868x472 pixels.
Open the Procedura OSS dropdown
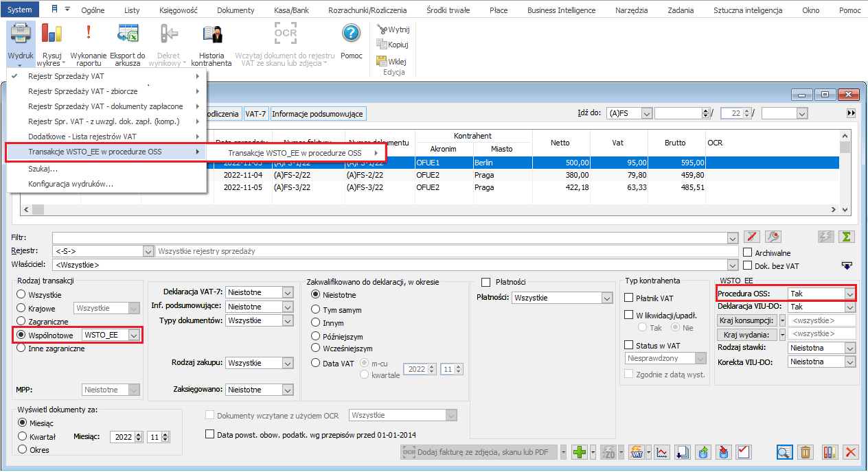[x=849, y=294]
